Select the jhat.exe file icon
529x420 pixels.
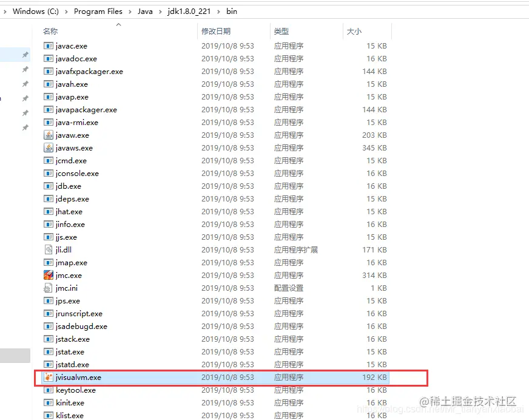(49, 211)
